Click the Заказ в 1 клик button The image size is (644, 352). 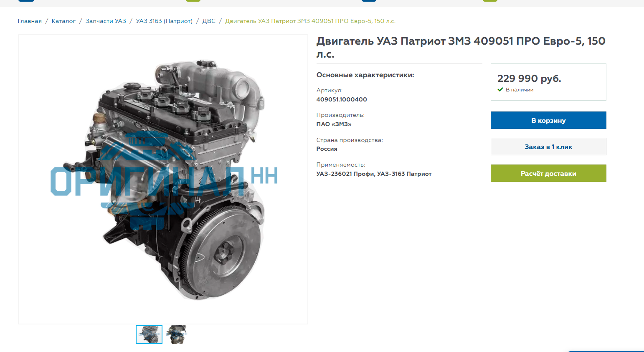coord(548,147)
